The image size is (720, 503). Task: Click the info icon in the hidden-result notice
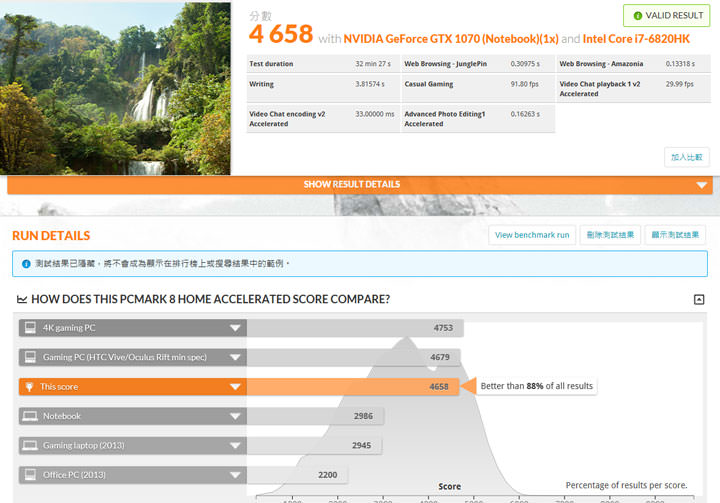pos(25,264)
